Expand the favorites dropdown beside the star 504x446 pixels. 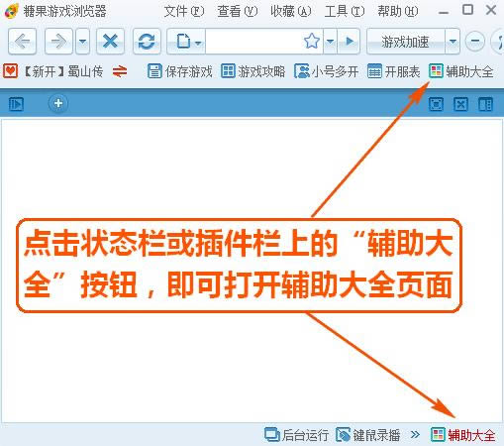click(x=330, y=42)
